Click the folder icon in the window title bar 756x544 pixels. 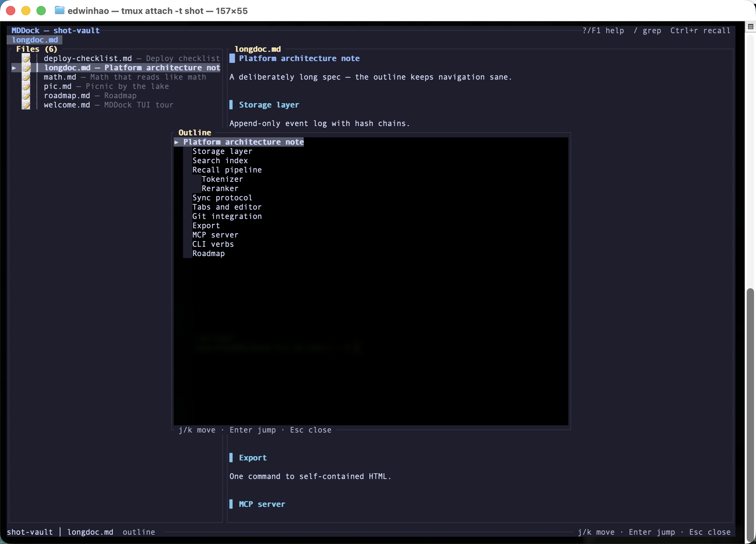(60, 10)
